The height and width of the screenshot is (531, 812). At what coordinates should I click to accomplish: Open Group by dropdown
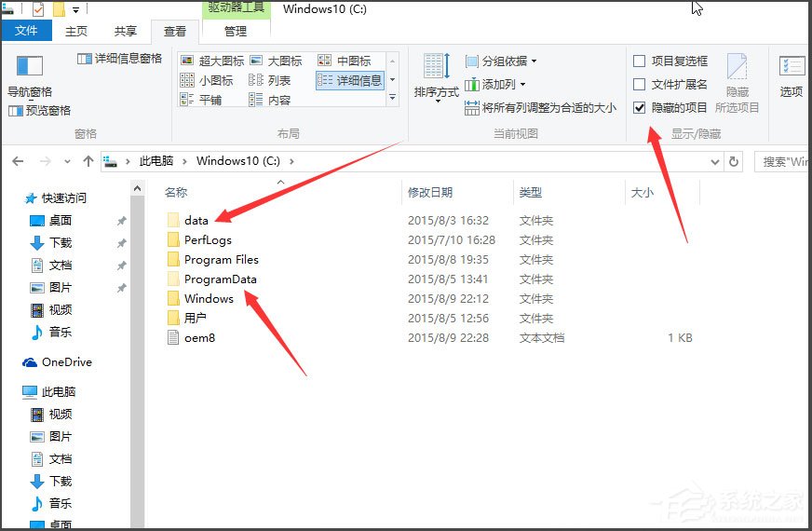(501, 61)
